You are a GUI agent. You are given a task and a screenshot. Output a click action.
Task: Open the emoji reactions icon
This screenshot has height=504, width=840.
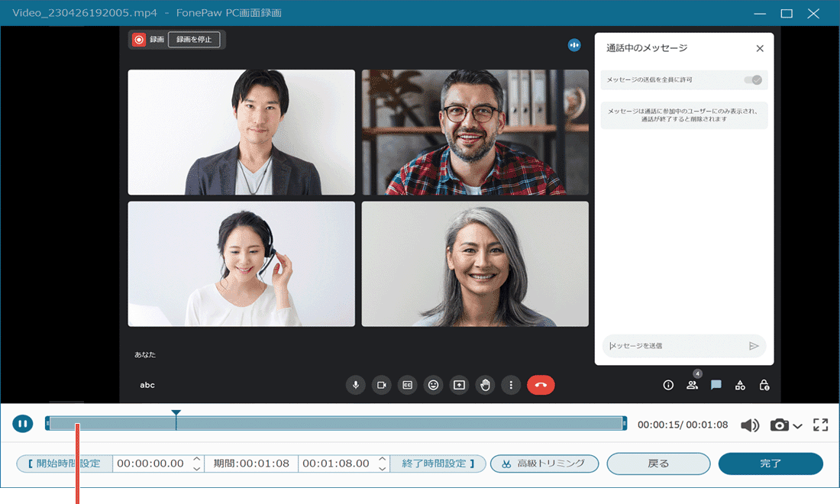click(x=433, y=385)
